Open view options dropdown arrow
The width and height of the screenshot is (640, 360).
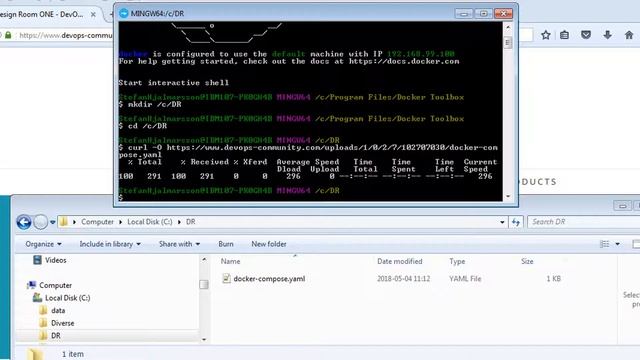click(x=618, y=244)
